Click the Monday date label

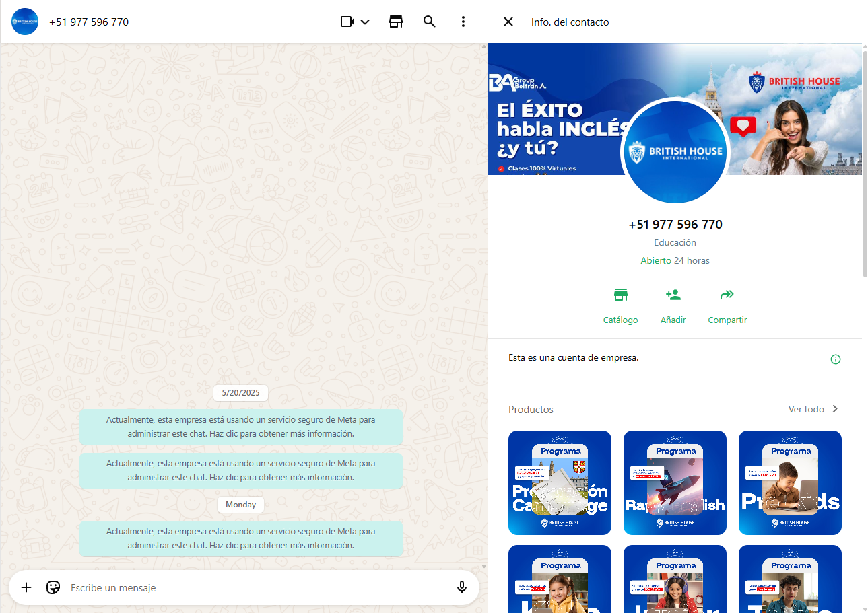click(241, 505)
